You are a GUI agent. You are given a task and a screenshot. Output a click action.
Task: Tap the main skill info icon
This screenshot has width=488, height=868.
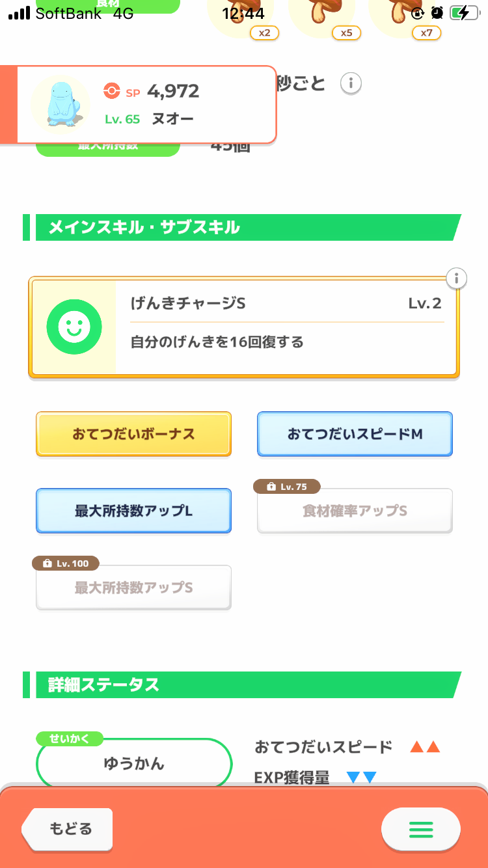pos(457,279)
